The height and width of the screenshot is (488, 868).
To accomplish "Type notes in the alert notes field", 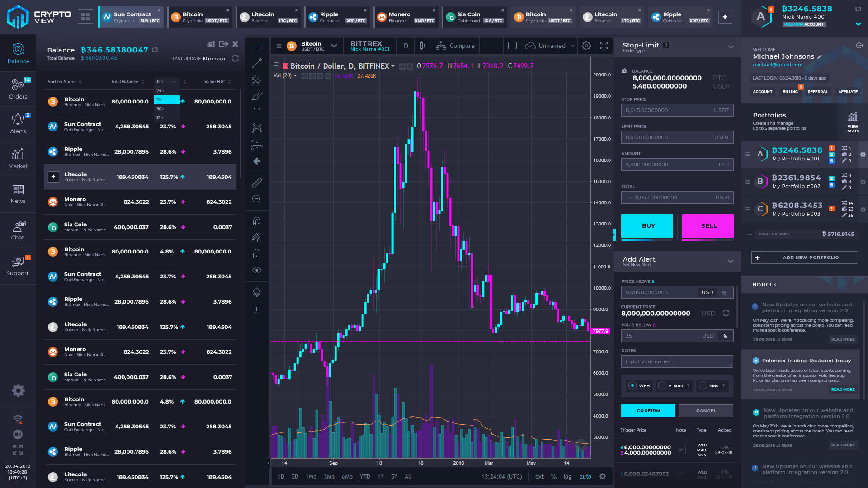I will [x=677, y=361].
